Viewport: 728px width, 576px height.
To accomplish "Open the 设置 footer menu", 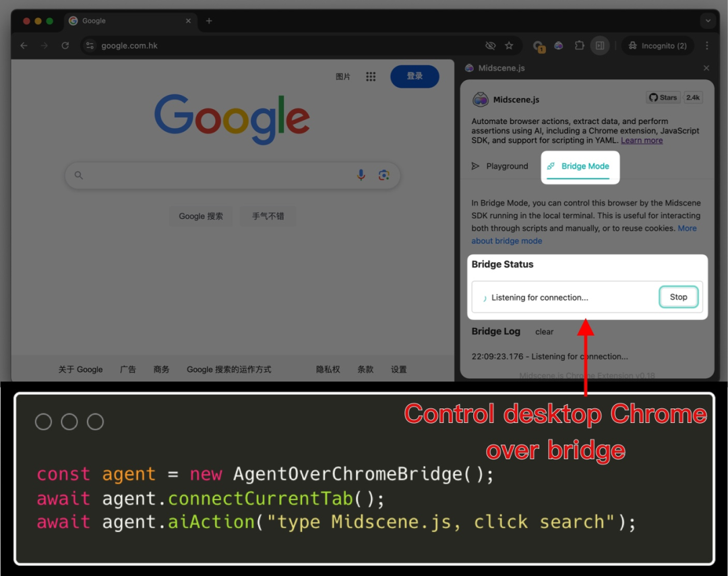I will click(398, 369).
